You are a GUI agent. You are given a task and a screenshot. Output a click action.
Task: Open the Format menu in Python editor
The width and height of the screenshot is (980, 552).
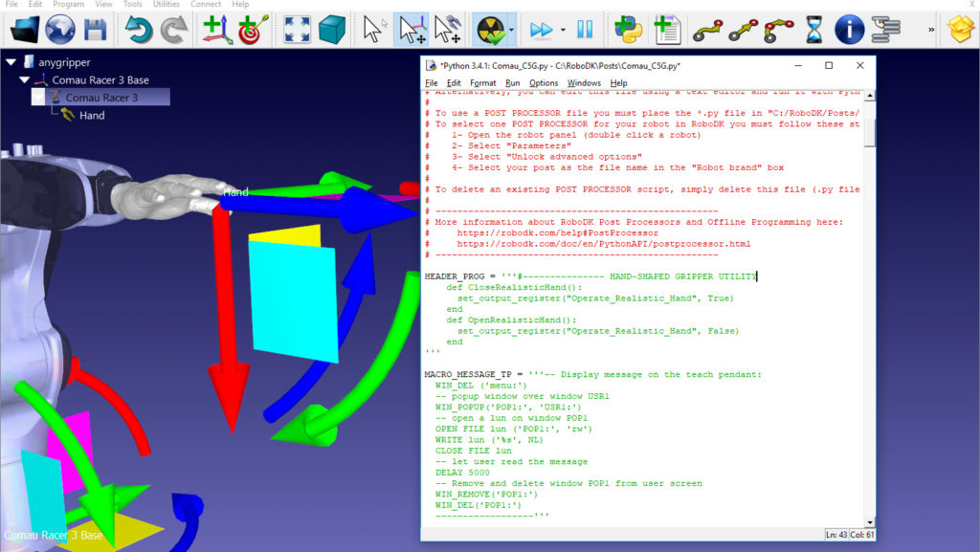[482, 83]
